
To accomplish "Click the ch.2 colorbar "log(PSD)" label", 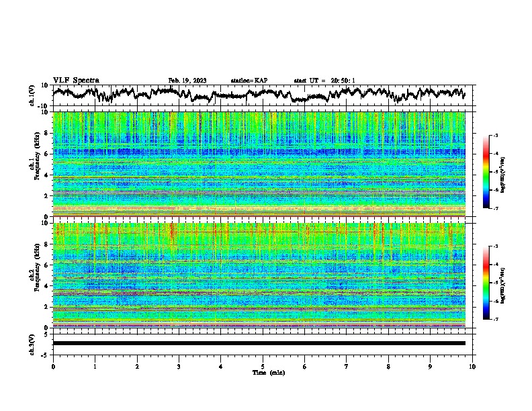I will tap(503, 285).
